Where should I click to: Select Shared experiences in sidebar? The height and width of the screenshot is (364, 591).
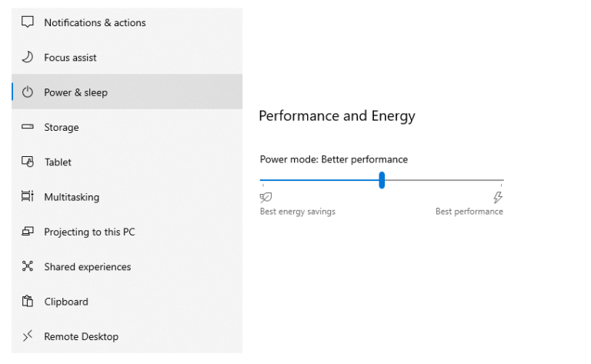click(127, 266)
